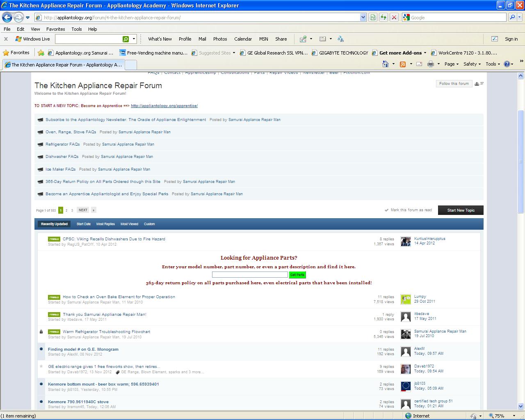Click the avatar thumbnail of KurtiusInterupptus
The width and height of the screenshot is (525, 420).
(406, 241)
